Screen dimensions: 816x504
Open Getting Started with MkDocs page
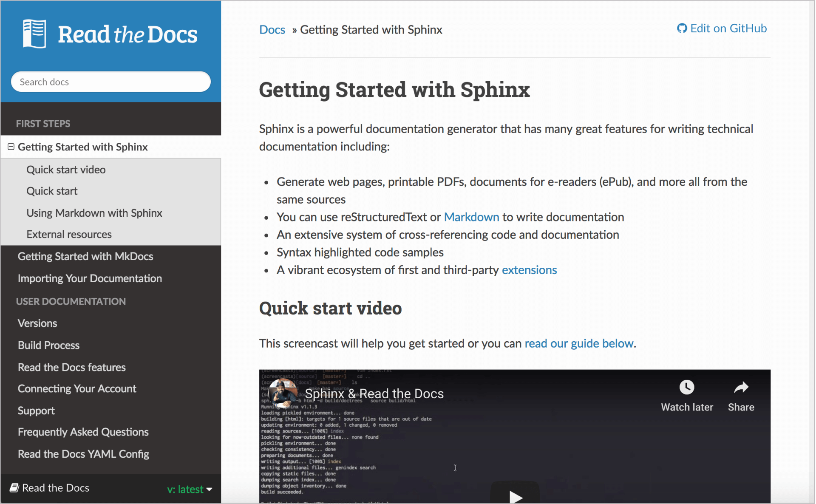85,256
